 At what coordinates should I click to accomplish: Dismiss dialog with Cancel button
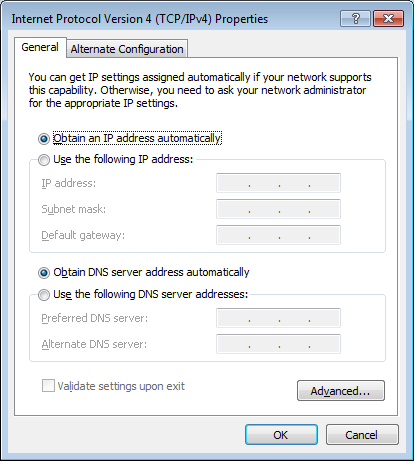362,435
